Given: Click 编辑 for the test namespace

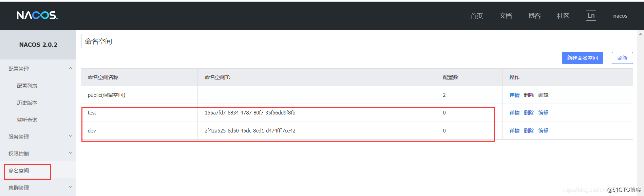Looking at the screenshot, I should pyautogui.click(x=543, y=113).
